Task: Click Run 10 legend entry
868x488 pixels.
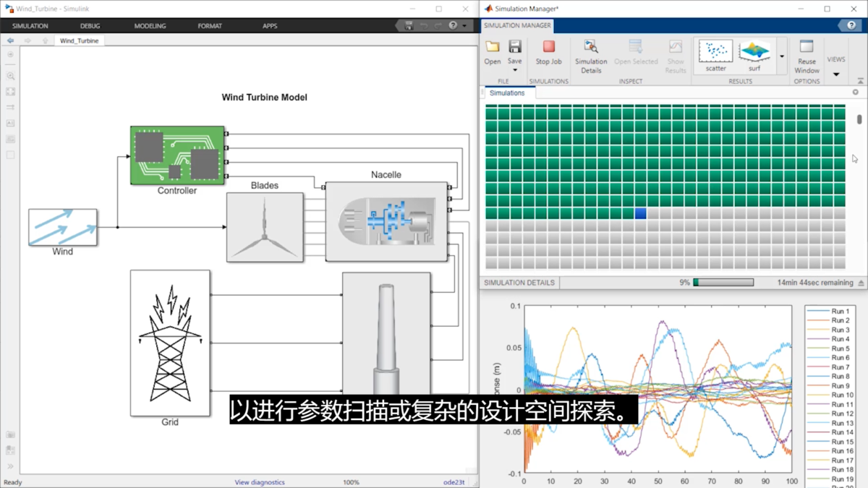Action: 830,395
